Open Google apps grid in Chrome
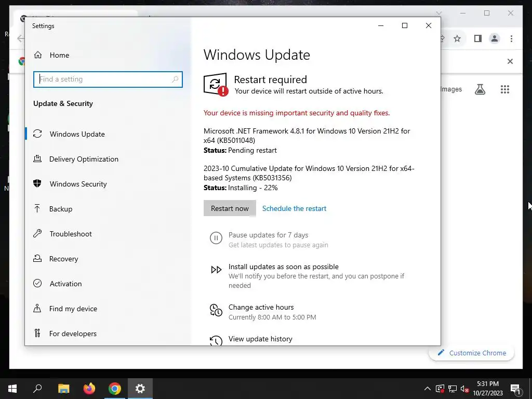Image resolution: width=532 pixels, height=399 pixels. click(505, 89)
